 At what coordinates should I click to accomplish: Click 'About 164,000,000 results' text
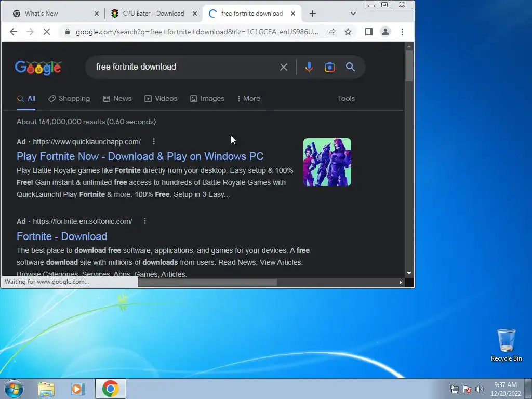[x=61, y=122]
